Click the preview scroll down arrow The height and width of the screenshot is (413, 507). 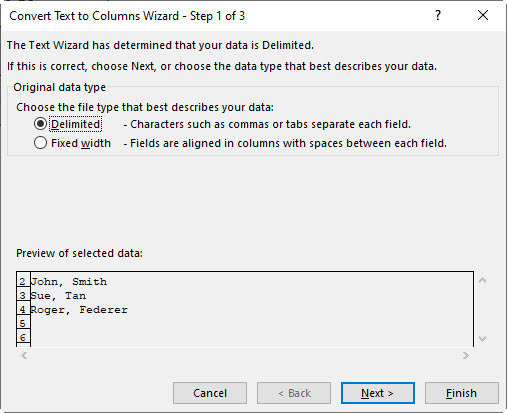(x=482, y=339)
